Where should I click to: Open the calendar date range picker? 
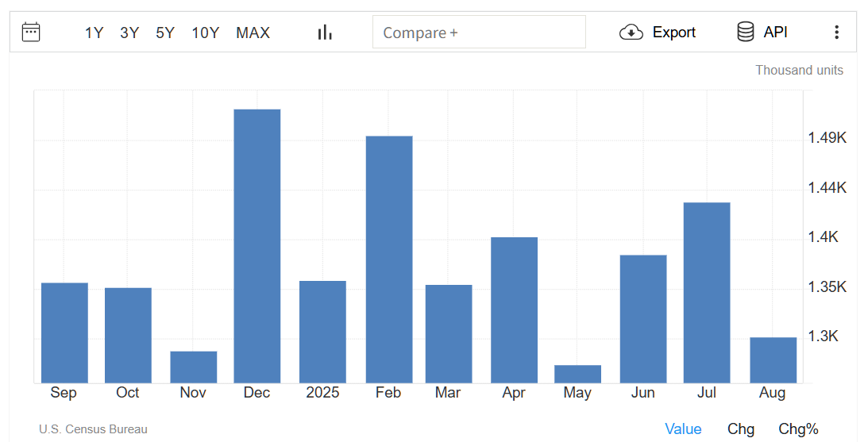[x=31, y=33]
